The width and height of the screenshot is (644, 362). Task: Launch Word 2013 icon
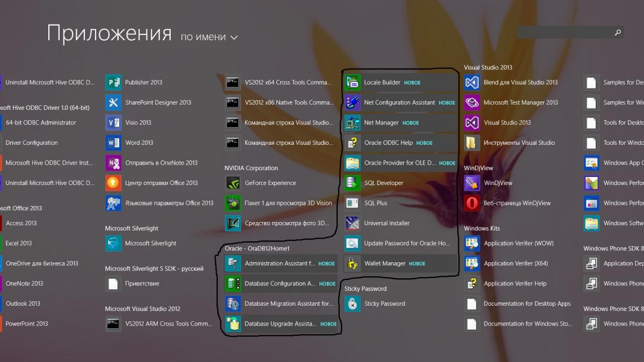click(x=113, y=143)
